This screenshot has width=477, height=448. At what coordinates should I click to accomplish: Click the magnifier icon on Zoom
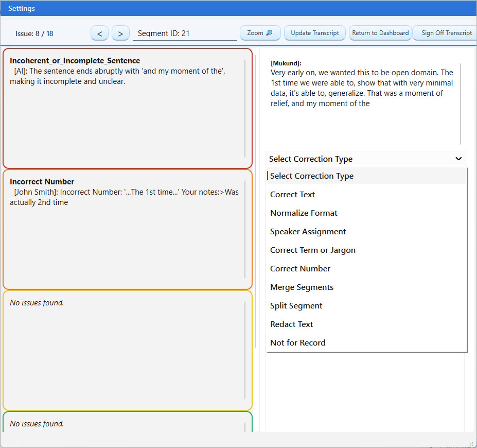[x=269, y=32]
